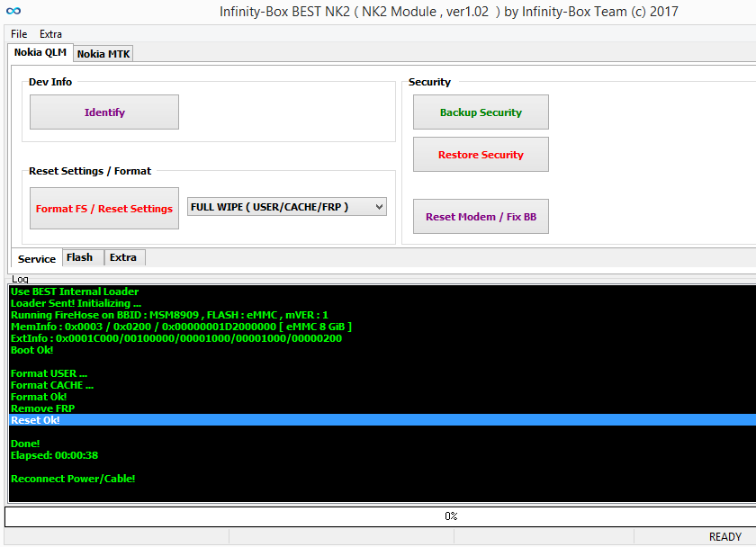Click the Dev Info group label
This screenshot has width=756, height=547.
click(50, 82)
